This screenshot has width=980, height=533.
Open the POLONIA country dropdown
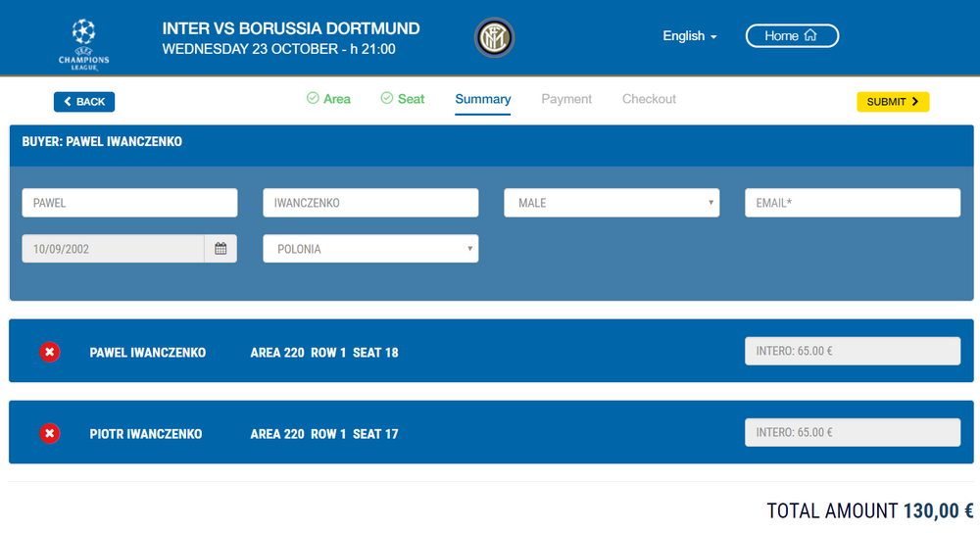[x=370, y=249]
